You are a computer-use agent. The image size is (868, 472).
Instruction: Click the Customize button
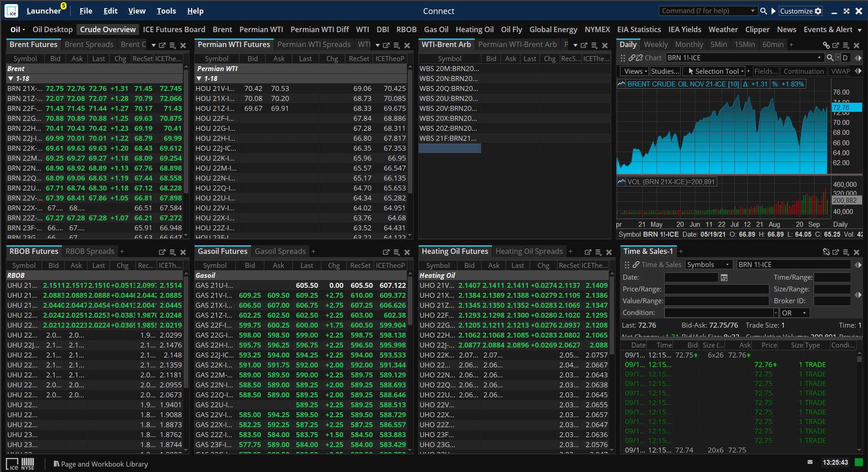click(x=801, y=11)
